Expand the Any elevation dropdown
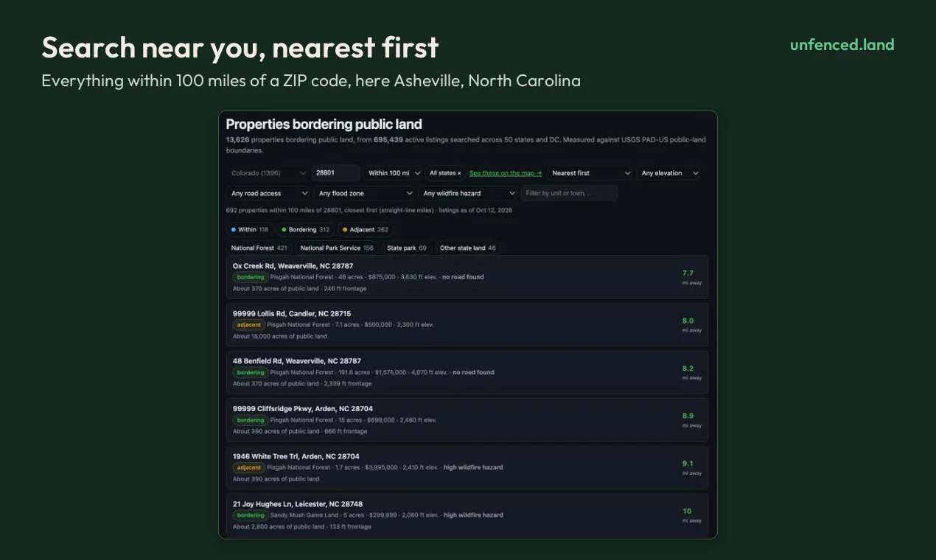 (x=668, y=173)
